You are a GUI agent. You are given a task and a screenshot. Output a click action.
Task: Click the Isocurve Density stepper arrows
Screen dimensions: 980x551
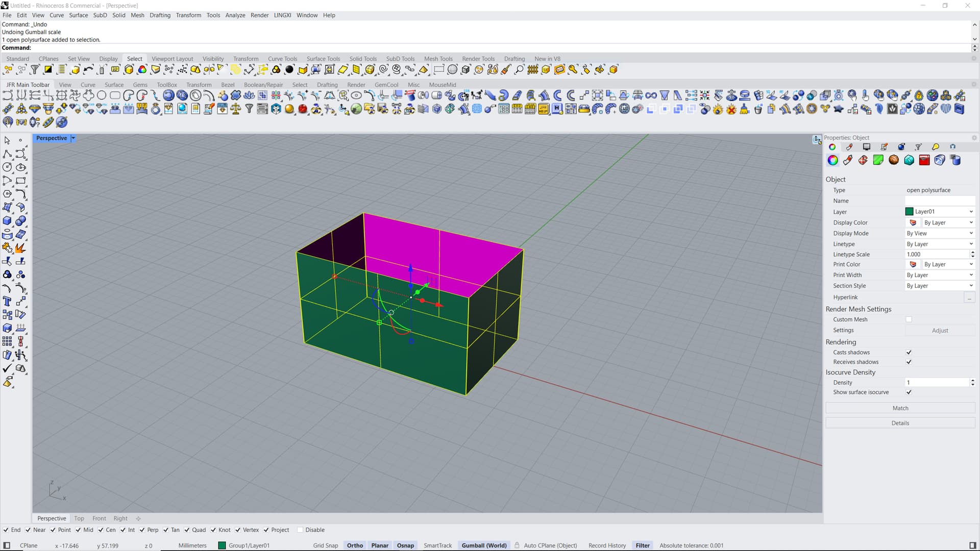pyautogui.click(x=972, y=382)
